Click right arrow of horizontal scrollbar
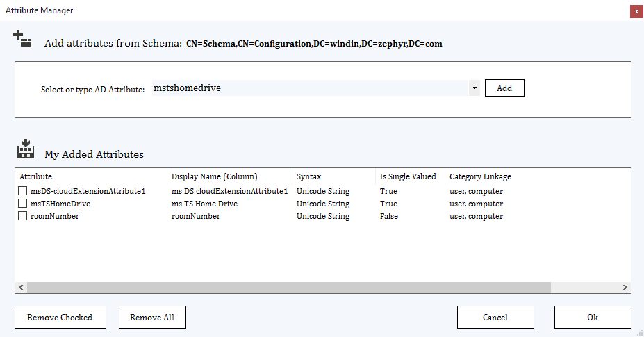The height and width of the screenshot is (337, 644). point(625,287)
